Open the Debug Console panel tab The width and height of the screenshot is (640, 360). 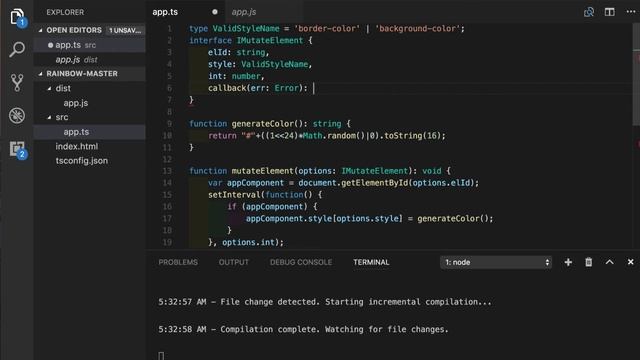click(301, 262)
